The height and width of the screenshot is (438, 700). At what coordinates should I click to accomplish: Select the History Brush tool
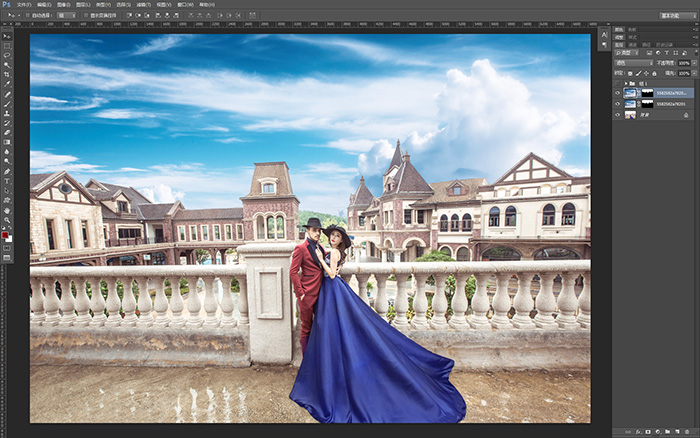(7, 123)
